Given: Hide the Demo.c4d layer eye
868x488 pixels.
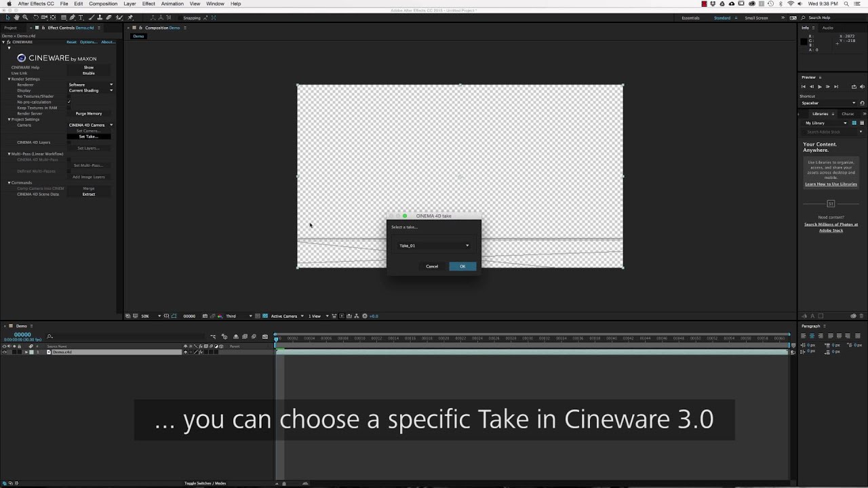Looking at the screenshot, I should [4, 352].
